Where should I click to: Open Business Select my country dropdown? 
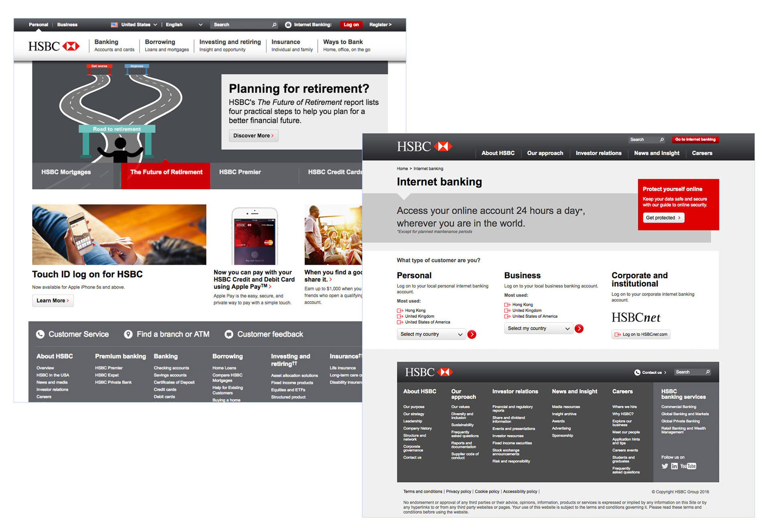538,328
